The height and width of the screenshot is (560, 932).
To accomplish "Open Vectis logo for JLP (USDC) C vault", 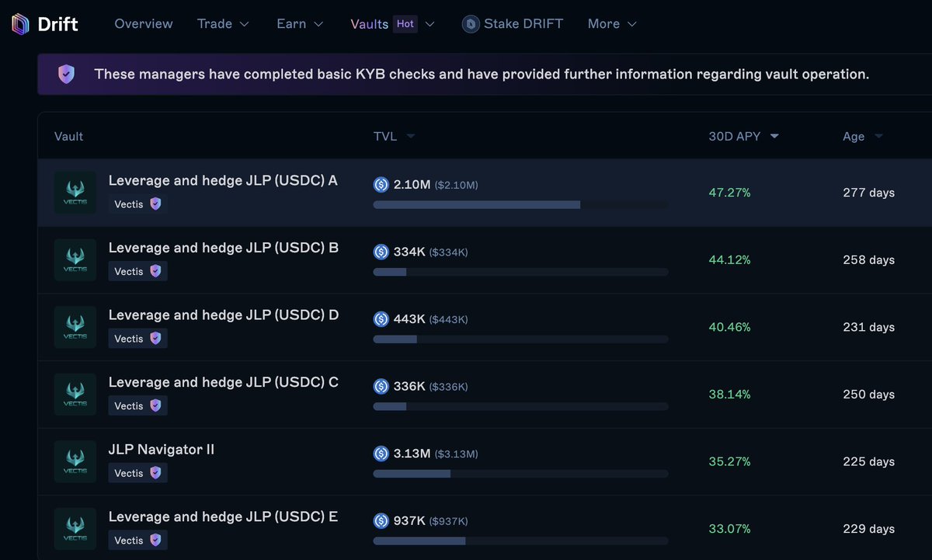I will pyautogui.click(x=75, y=395).
